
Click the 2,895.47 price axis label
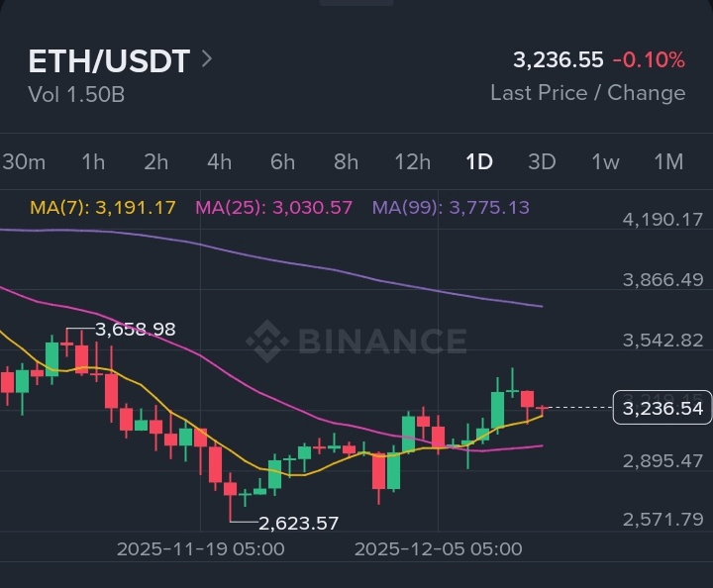[662, 461]
